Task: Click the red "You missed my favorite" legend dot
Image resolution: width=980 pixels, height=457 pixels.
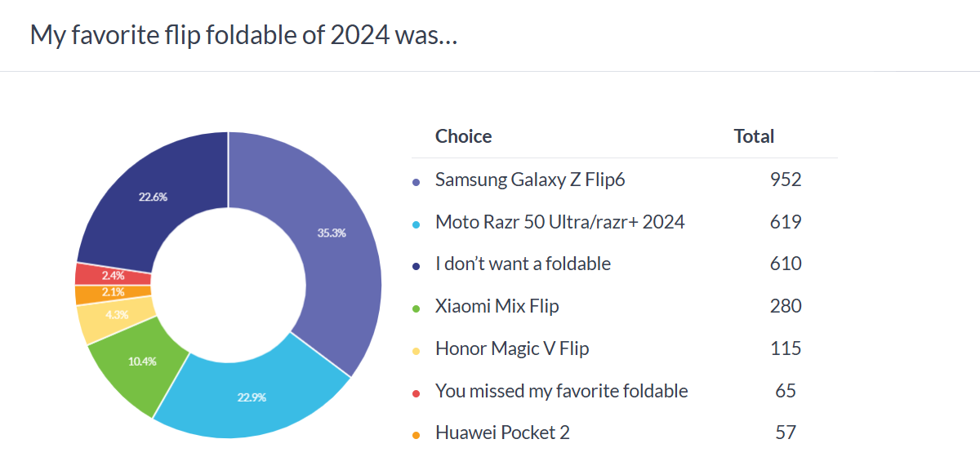Action: click(416, 393)
